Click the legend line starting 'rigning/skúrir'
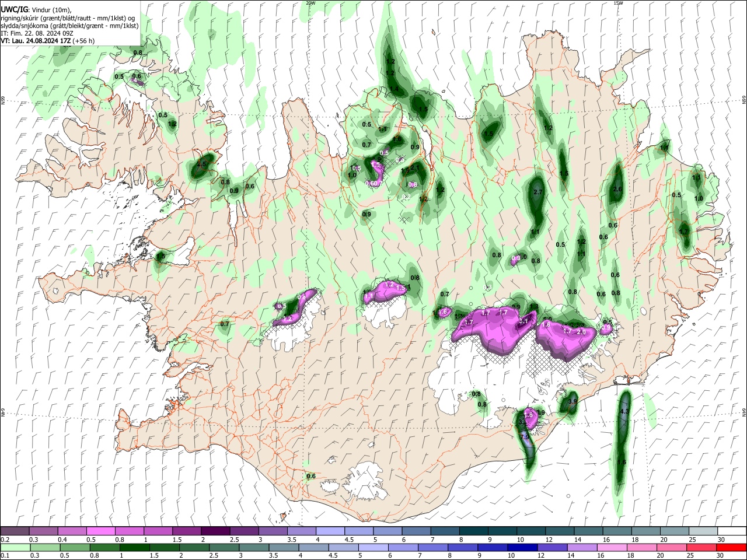Viewport: 747px width, 560px height. pyautogui.click(x=68, y=18)
